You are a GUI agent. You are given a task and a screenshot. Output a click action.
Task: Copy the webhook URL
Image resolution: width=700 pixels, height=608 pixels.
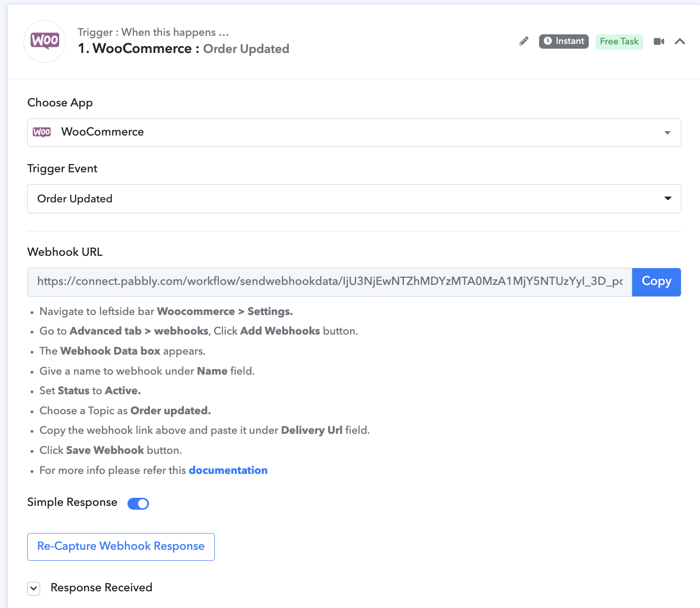pyautogui.click(x=657, y=282)
